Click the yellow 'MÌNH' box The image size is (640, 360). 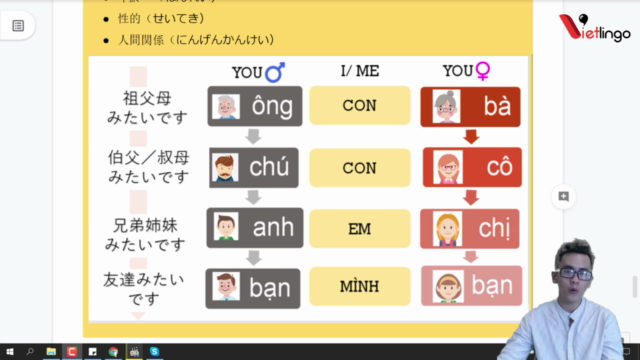[x=360, y=286]
